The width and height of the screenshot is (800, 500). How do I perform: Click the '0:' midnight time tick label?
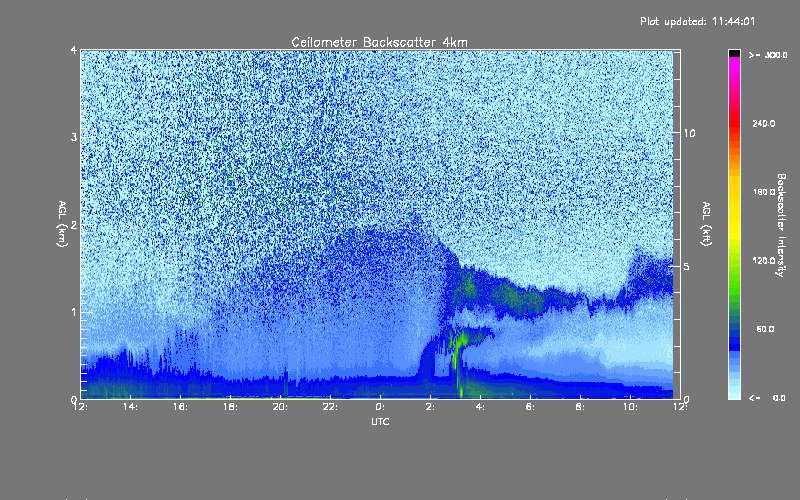381,407
